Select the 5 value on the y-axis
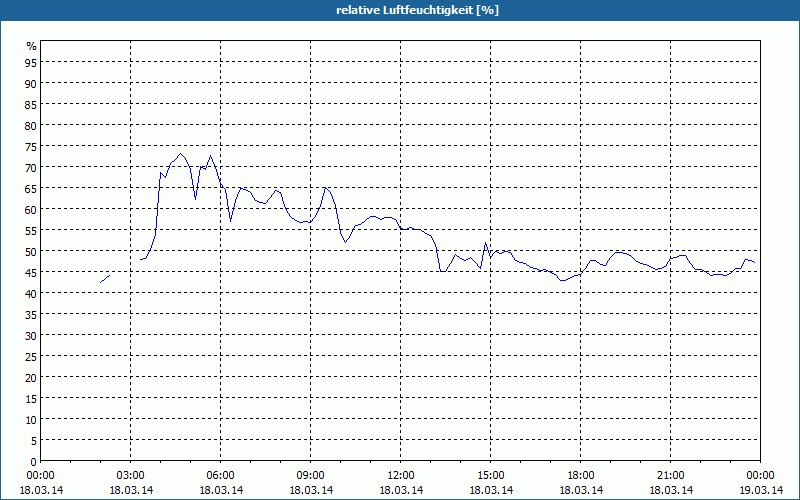Image resolution: width=800 pixels, height=500 pixels. (34, 440)
